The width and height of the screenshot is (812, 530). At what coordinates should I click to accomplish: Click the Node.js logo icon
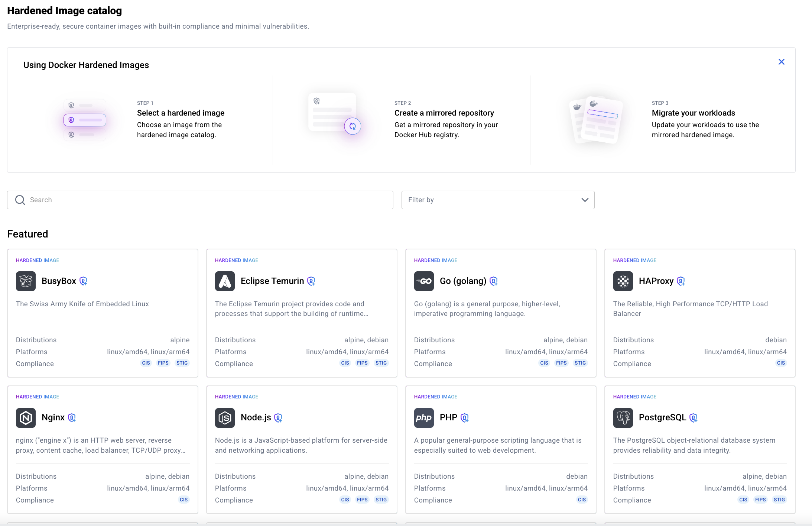[x=225, y=418]
